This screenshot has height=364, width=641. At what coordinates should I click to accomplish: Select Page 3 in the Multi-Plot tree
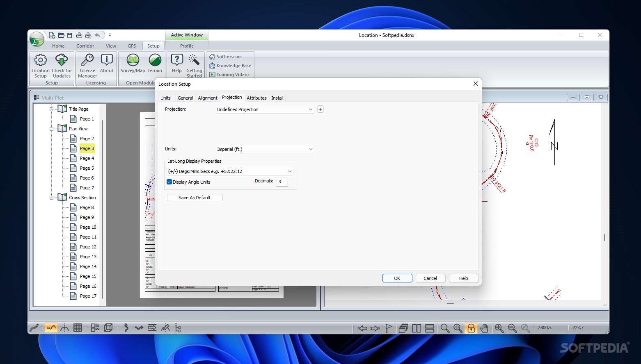point(87,148)
